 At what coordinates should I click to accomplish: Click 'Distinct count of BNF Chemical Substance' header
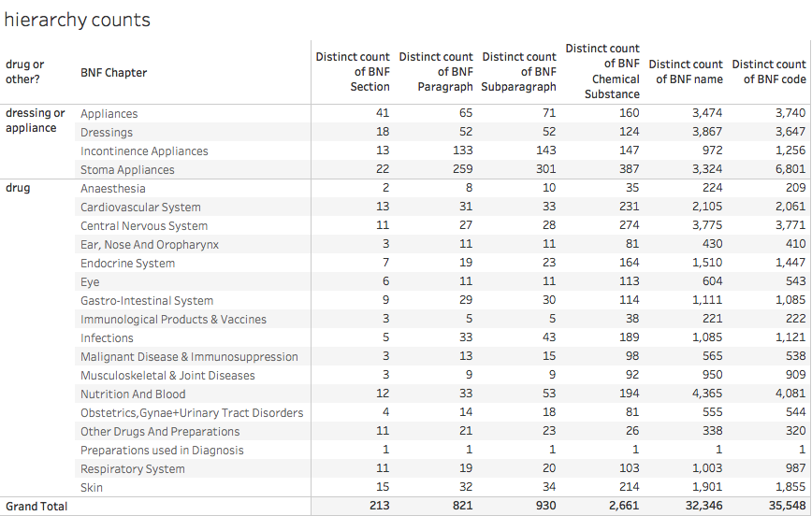point(602,71)
